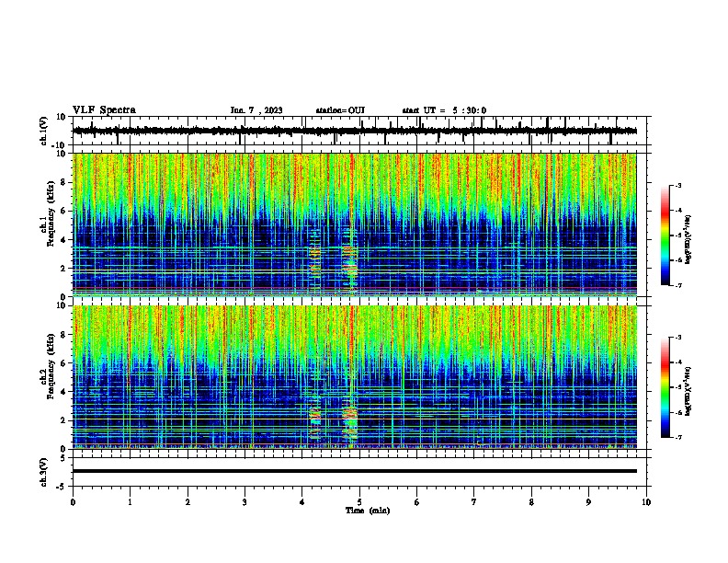The width and height of the screenshot is (728, 563).
Task: Click the "6" kHz tick on ch.2 frequency axis
Action: click(x=64, y=363)
